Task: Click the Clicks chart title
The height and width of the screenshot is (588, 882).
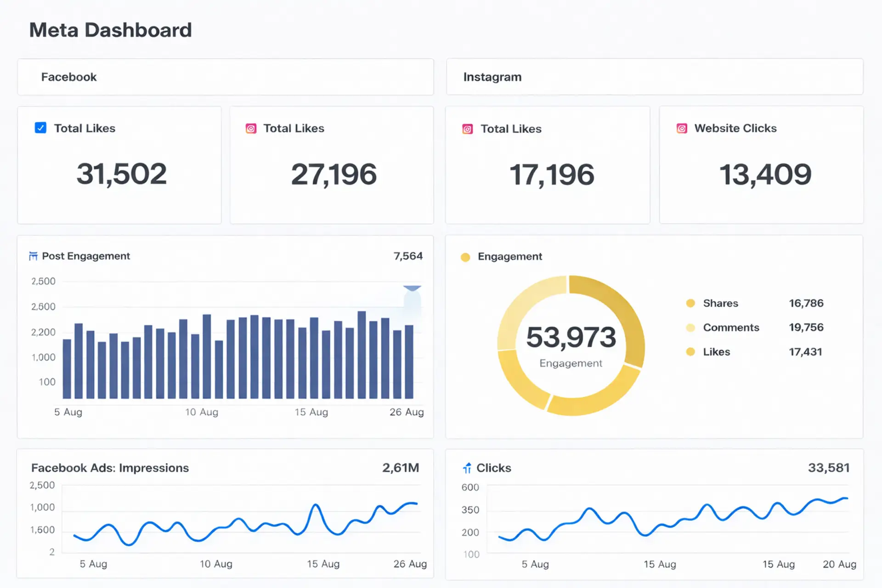Action: 494,468
